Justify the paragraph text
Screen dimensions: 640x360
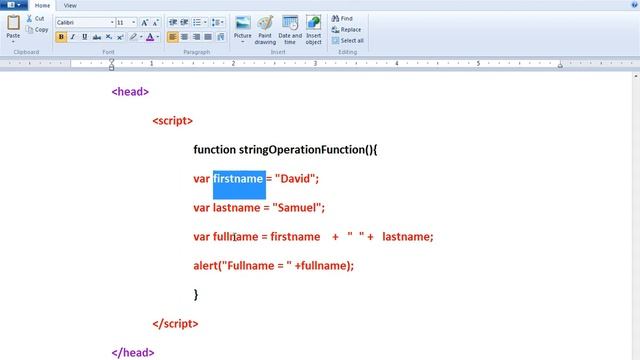point(208,37)
